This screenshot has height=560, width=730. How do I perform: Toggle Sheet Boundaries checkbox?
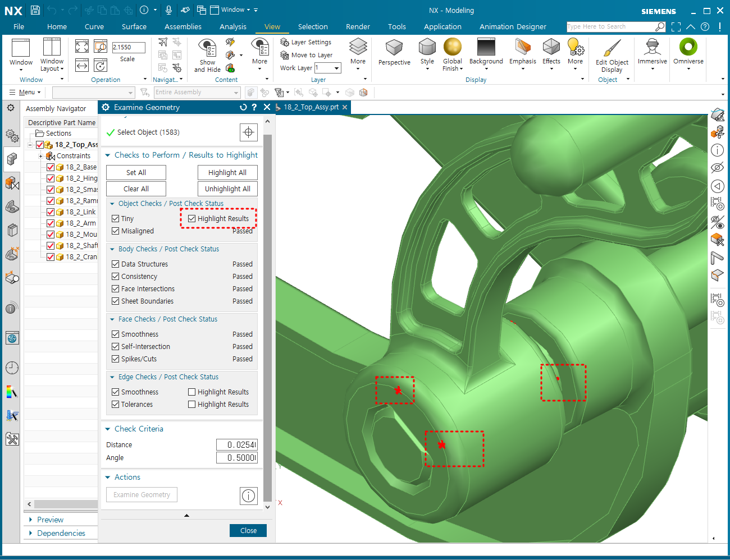pyautogui.click(x=115, y=301)
